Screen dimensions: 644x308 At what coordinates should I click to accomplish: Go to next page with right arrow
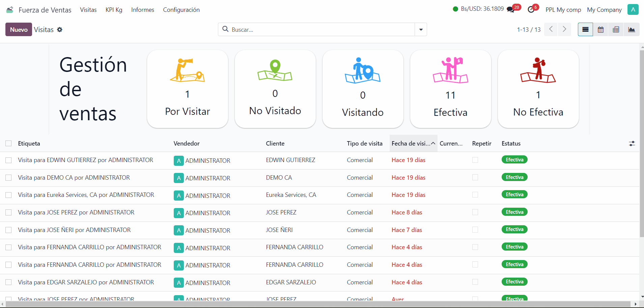[x=564, y=29]
